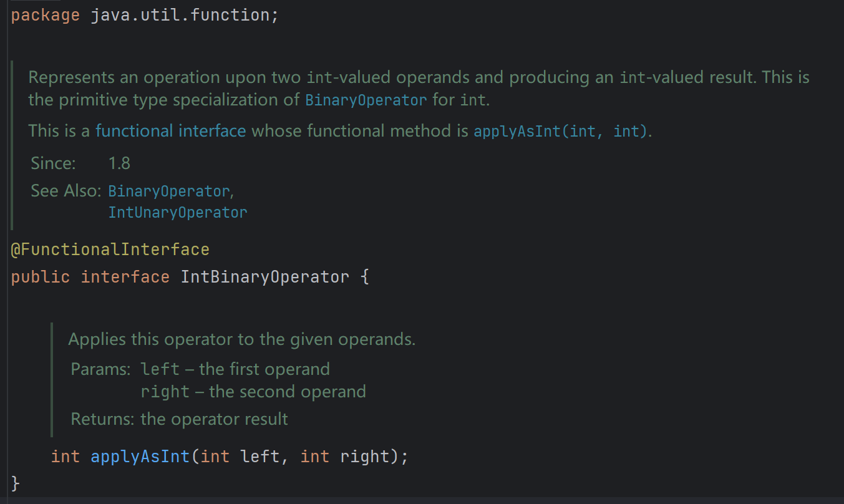Image resolution: width=844 pixels, height=504 pixels.
Task: Open BinaryOperator under See Also
Action: click(169, 191)
